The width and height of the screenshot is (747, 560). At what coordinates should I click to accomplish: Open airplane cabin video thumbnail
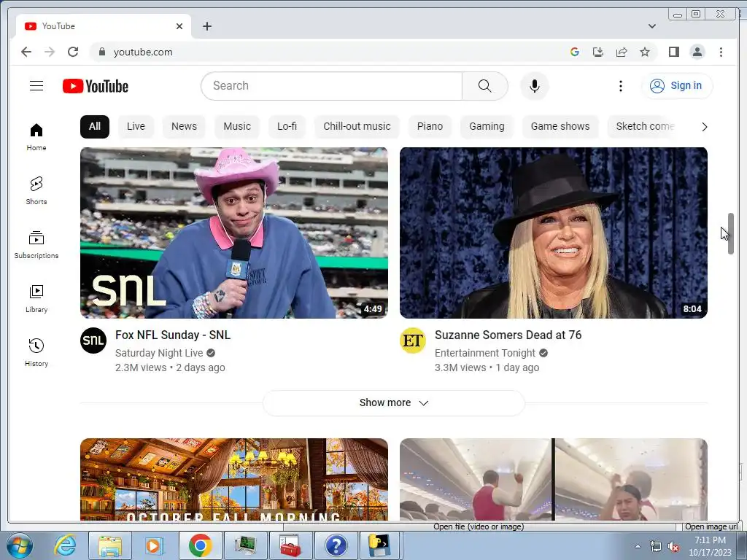click(554, 479)
